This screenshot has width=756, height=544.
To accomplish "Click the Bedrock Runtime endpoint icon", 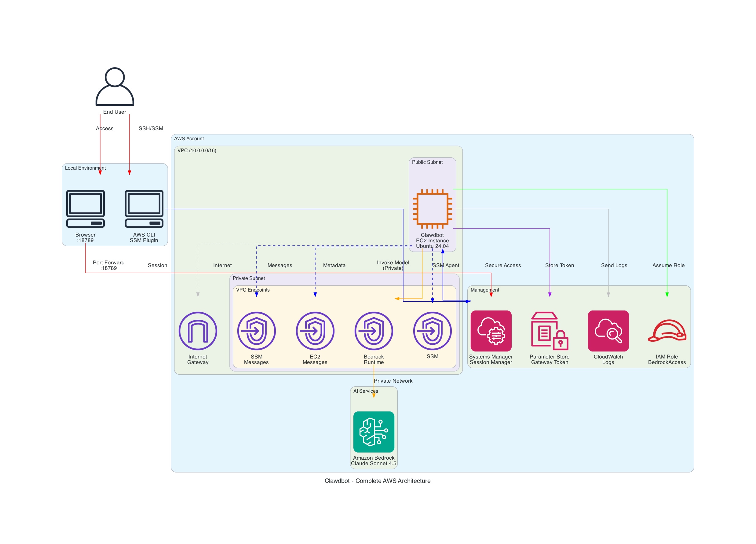I will [374, 331].
